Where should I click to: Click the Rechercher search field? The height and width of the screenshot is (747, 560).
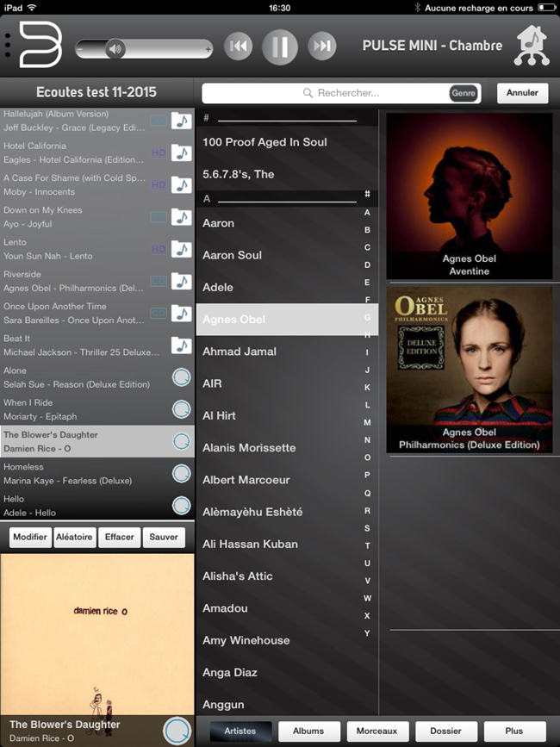pyautogui.click(x=341, y=93)
